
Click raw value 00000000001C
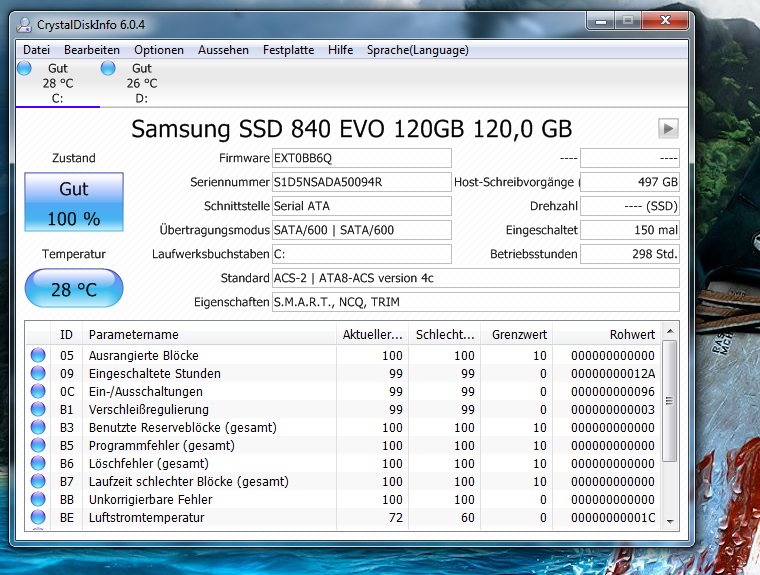[613, 517]
